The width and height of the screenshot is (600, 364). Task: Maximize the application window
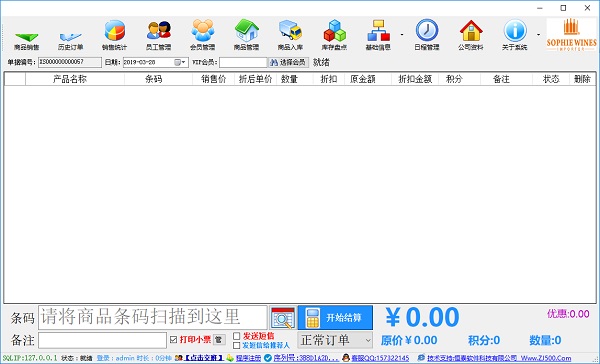(x=563, y=8)
